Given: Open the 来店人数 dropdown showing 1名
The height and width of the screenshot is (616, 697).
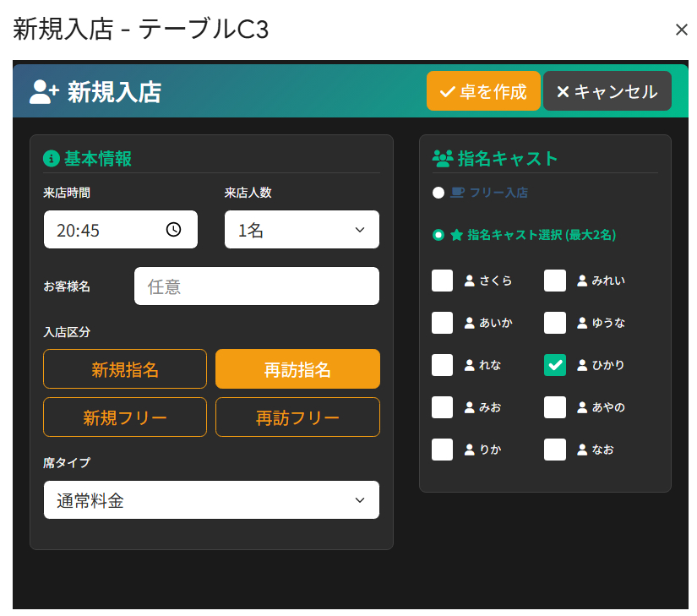Looking at the screenshot, I should [302, 229].
